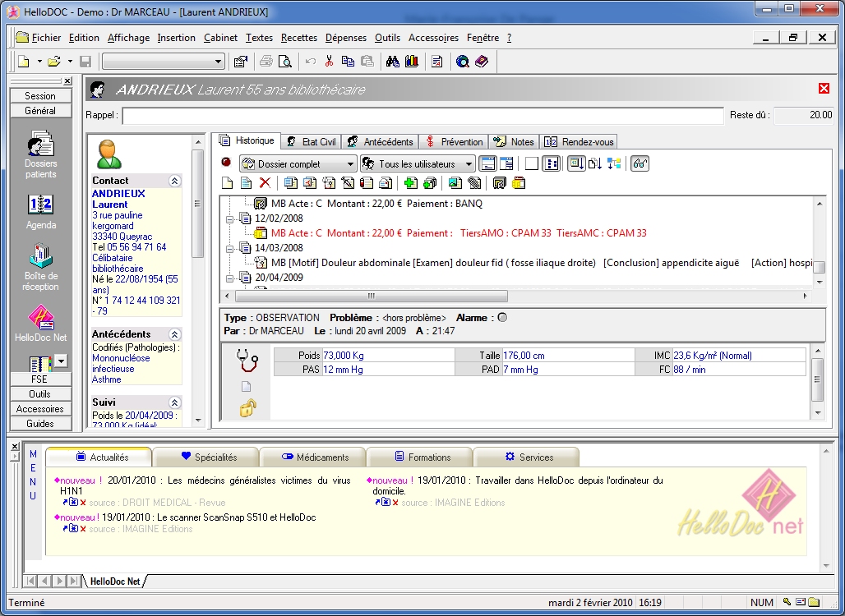Click the FSE button in sidebar
Viewport: 845px width, 616px height.
39,379
